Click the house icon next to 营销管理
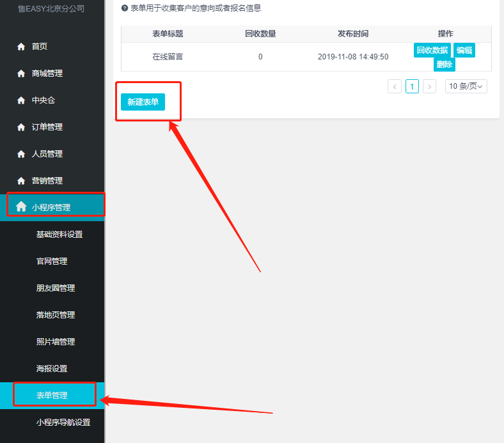Image resolution: width=504 pixels, height=443 pixels. tap(21, 181)
